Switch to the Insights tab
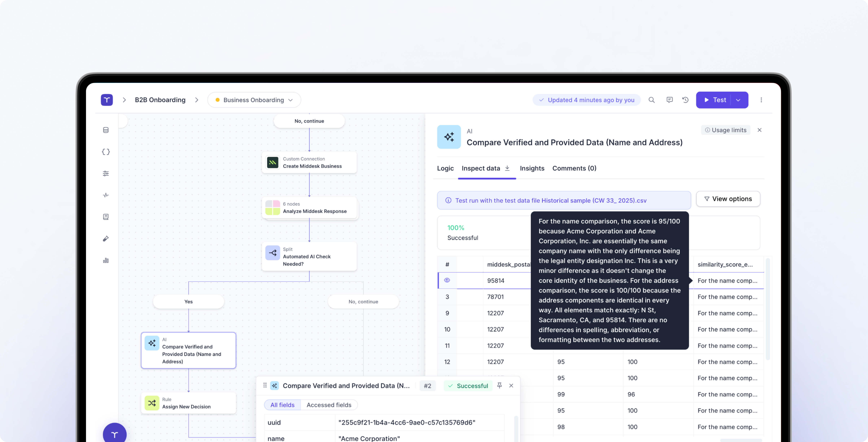 [x=532, y=168]
